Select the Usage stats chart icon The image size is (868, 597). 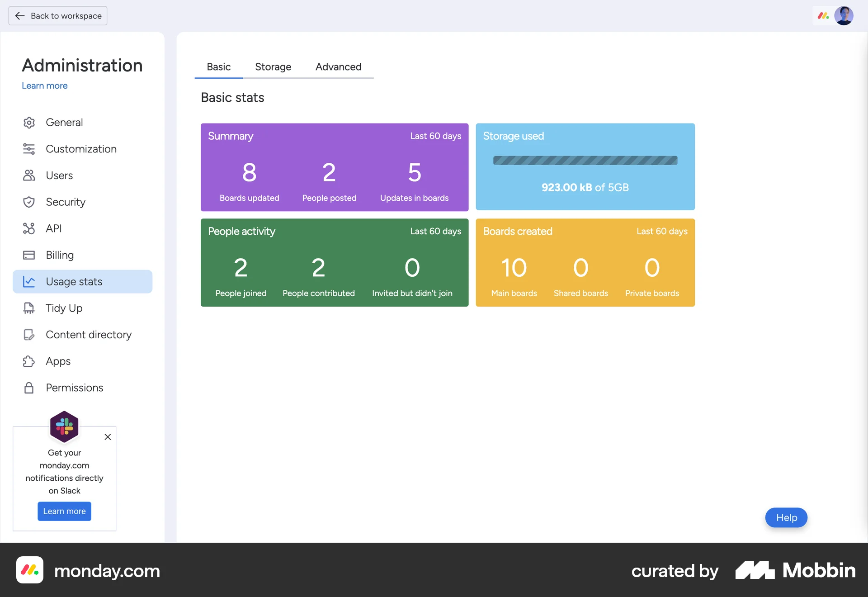point(29,281)
